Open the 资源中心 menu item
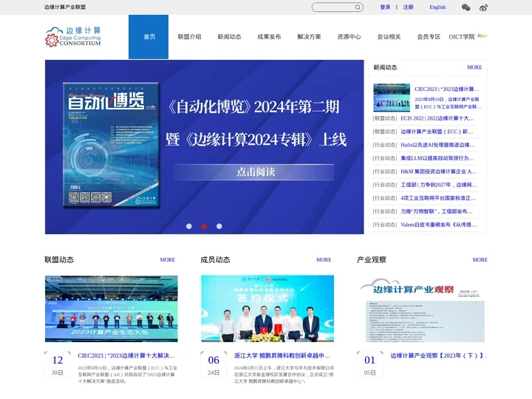 349,37
